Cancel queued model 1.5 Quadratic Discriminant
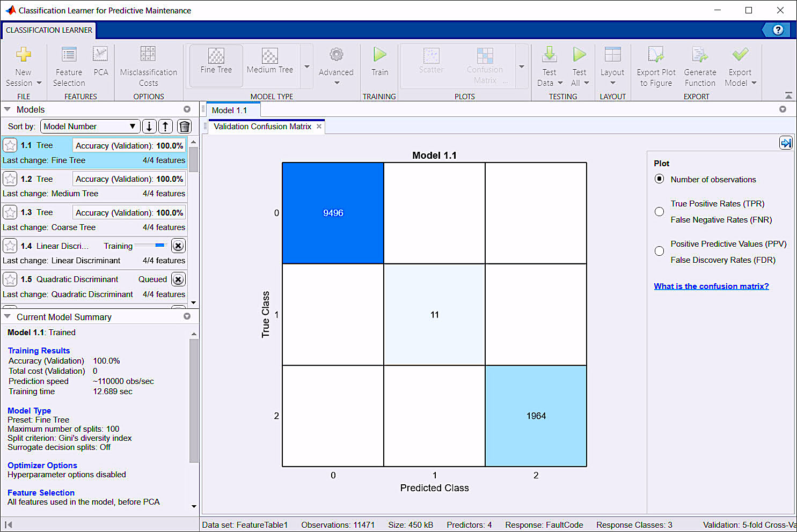 point(178,279)
